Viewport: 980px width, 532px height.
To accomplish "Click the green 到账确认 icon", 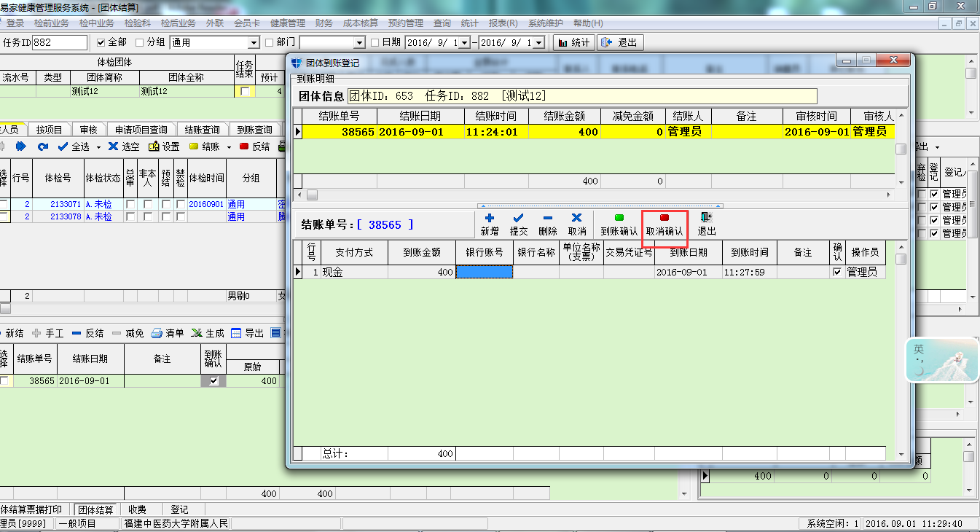I will (x=619, y=217).
